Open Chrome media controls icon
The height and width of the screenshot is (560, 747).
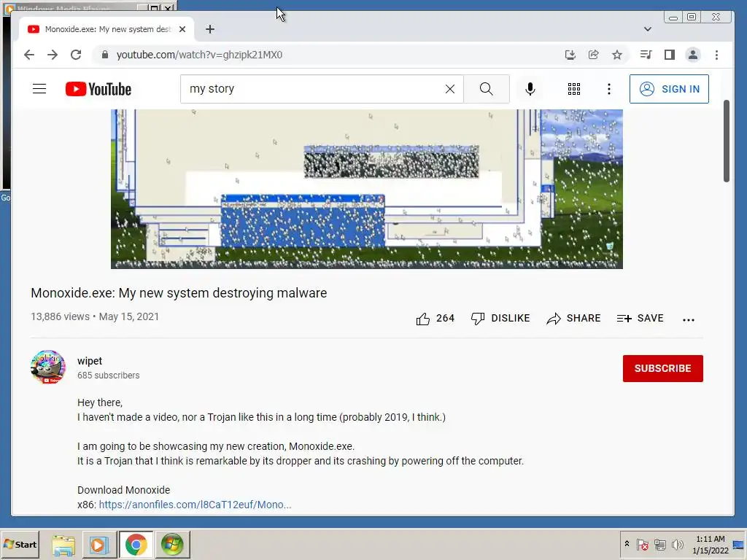coord(646,55)
